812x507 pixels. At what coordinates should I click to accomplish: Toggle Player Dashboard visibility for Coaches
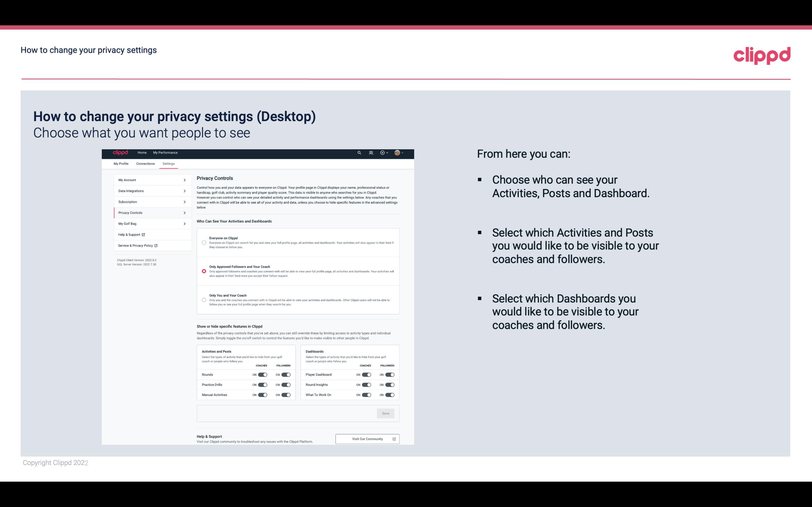click(367, 374)
